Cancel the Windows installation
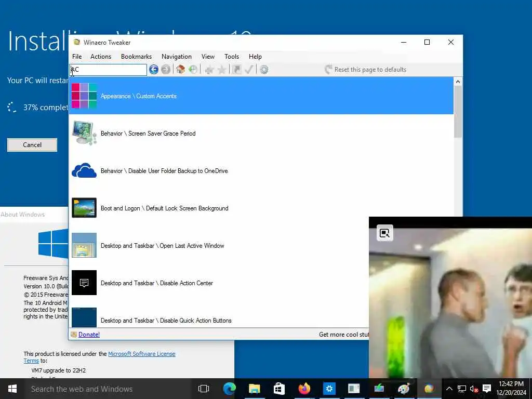Viewport: 532px width, 399px height. pyautogui.click(x=32, y=145)
